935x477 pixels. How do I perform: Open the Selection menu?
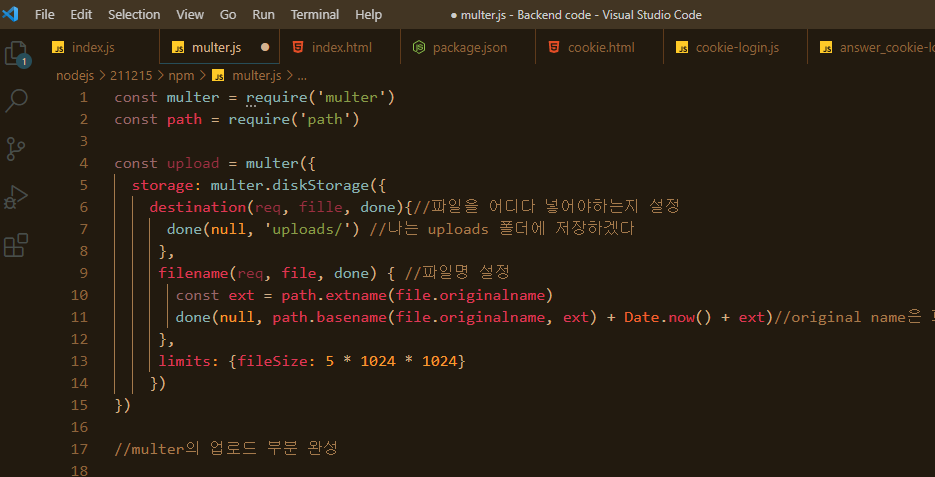pos(134,14)
